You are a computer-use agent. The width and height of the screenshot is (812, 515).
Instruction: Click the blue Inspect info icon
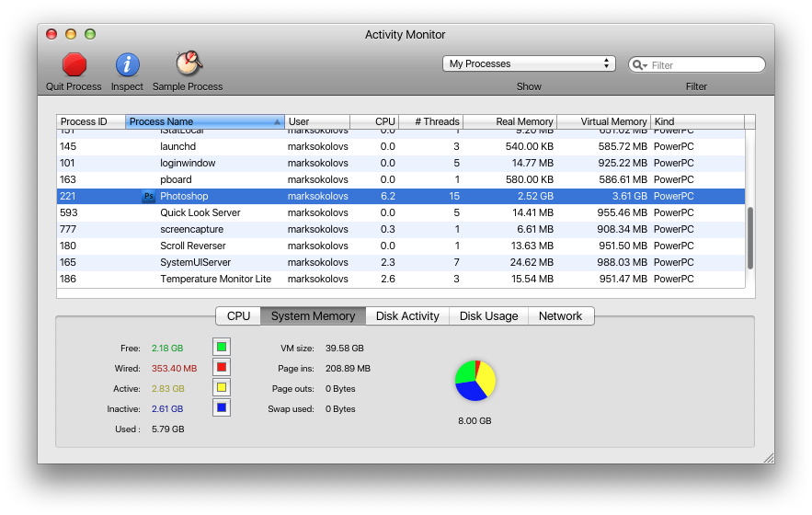127,64
